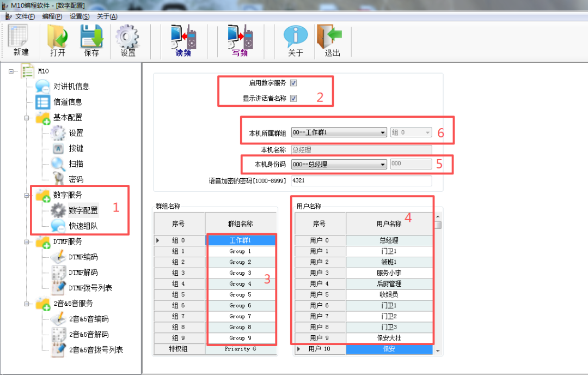Select the 保安 cell in 用户 10 row
588x375 pixels.
(x=389, y=349)
